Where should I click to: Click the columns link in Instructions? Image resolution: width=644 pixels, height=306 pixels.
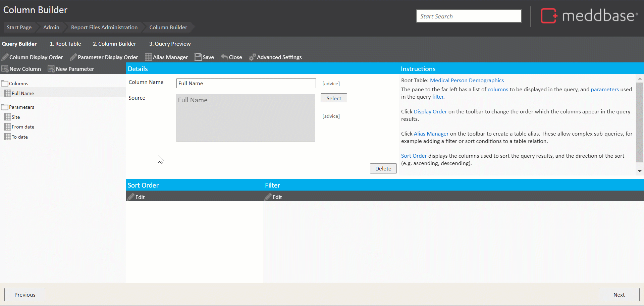coord(498,90)
